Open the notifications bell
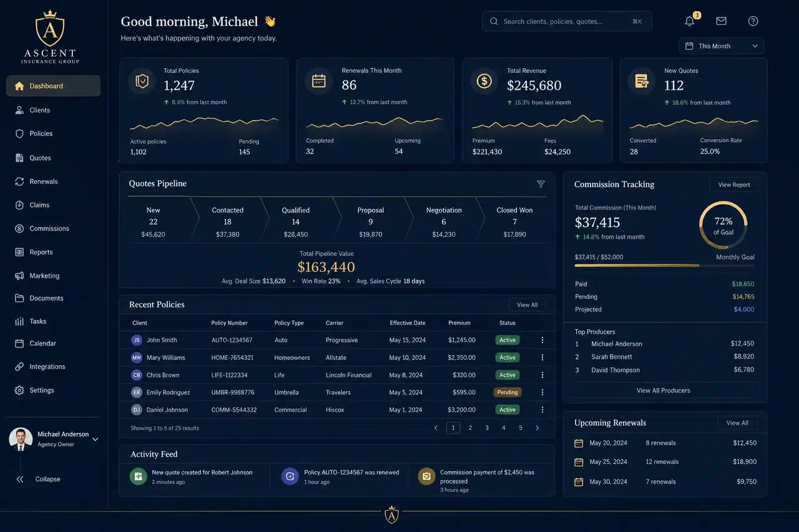 690,21
